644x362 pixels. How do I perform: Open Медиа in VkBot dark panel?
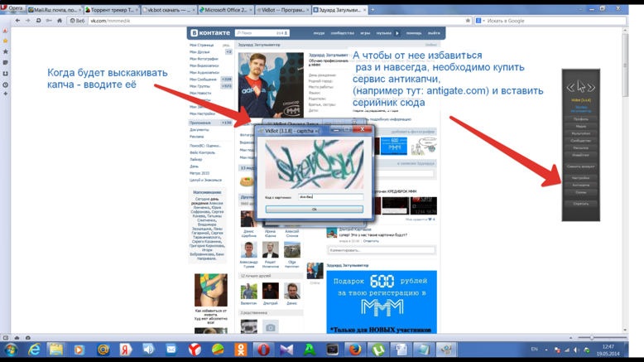coord(581,127)
